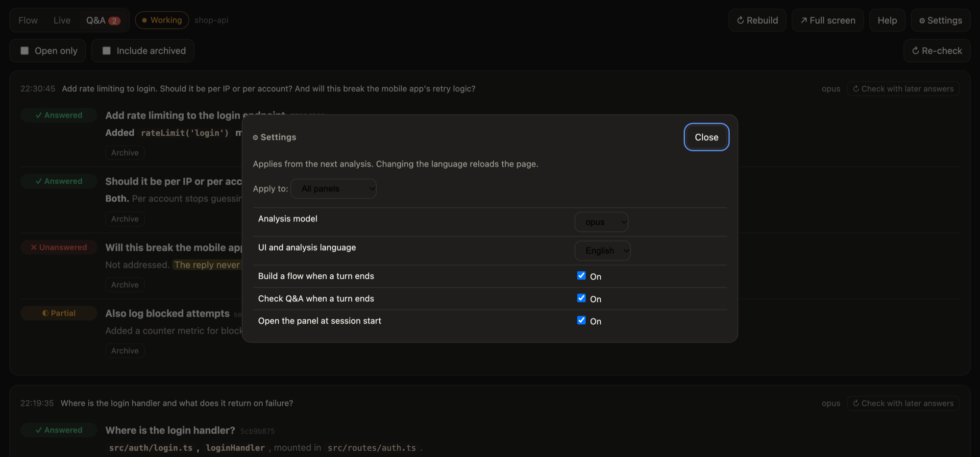Screen dimensions: 980x457
Task: Click the shop-api project label
Action: pos(211,20)
